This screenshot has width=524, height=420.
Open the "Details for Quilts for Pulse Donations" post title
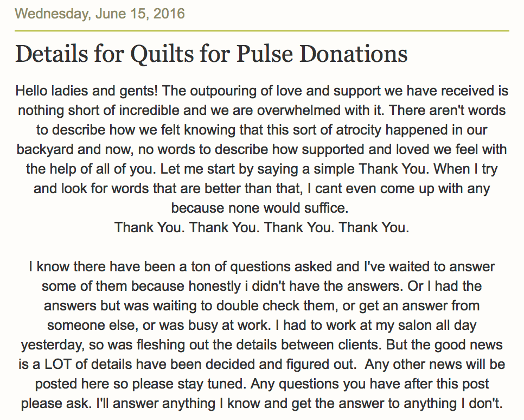point(212,54)
